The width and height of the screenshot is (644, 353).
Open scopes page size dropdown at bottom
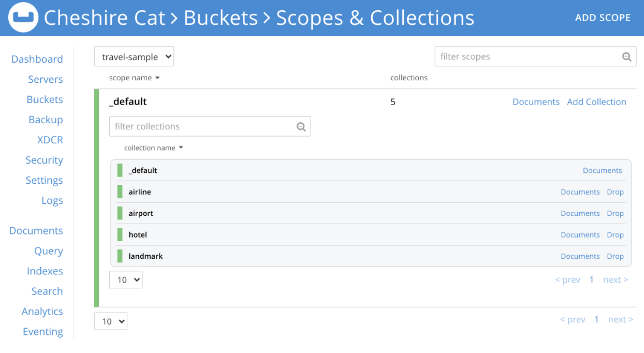110,321
